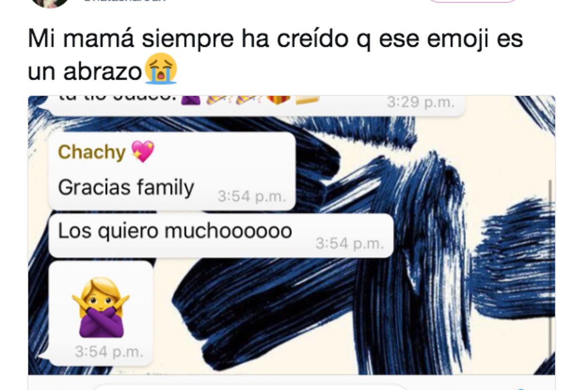Image resolution: width=588 pixels, height=390 pixels.
Task: Click the purple emoji in top message
Action: click(x=190, y=100)
